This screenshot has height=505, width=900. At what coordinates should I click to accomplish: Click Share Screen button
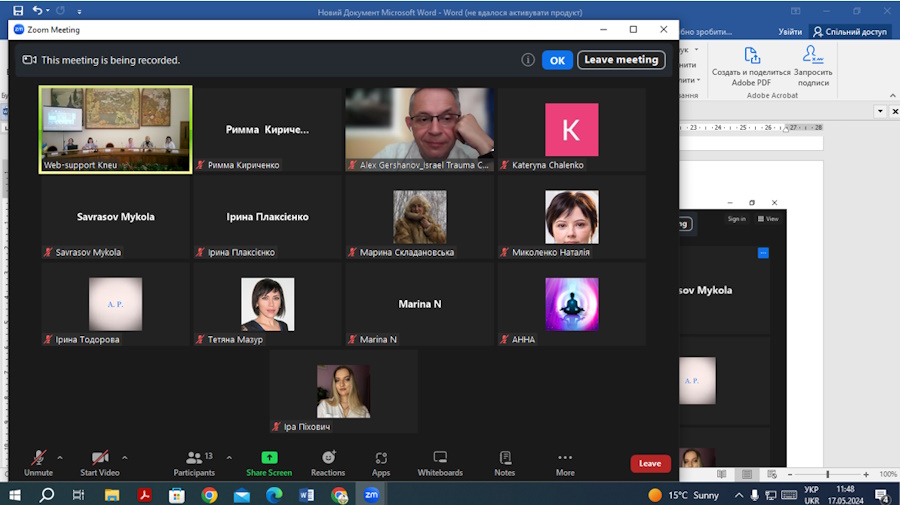point(269,463)
